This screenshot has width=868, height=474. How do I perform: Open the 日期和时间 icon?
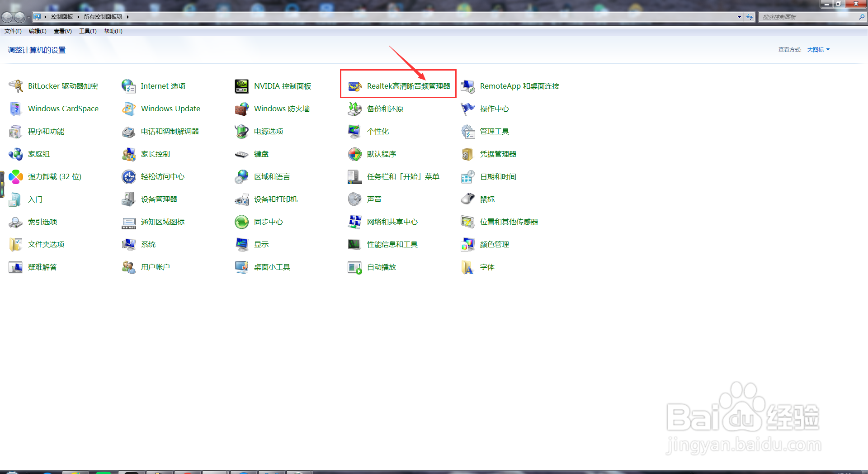[x=468, y=176]
